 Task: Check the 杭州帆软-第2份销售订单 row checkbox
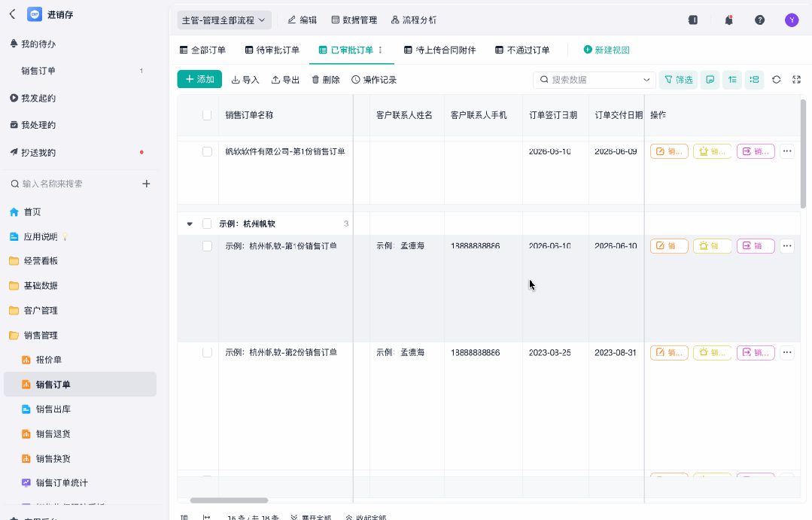(207, 352)
